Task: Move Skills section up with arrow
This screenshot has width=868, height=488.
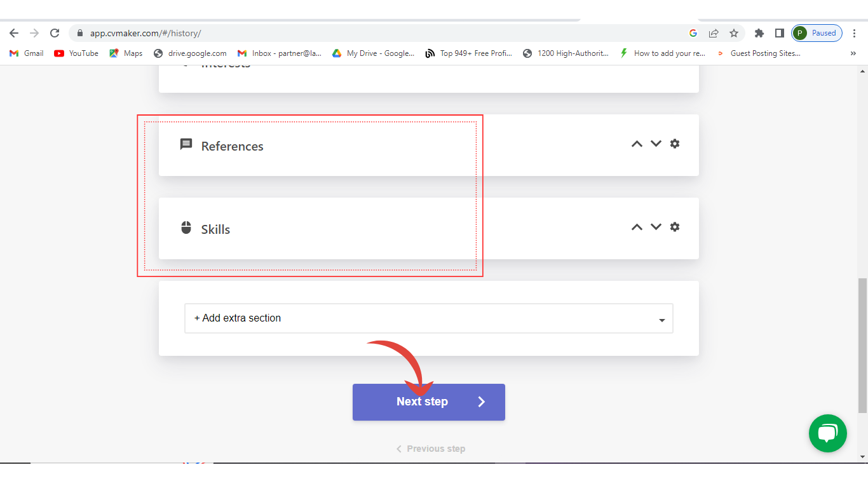Action: 637,227
